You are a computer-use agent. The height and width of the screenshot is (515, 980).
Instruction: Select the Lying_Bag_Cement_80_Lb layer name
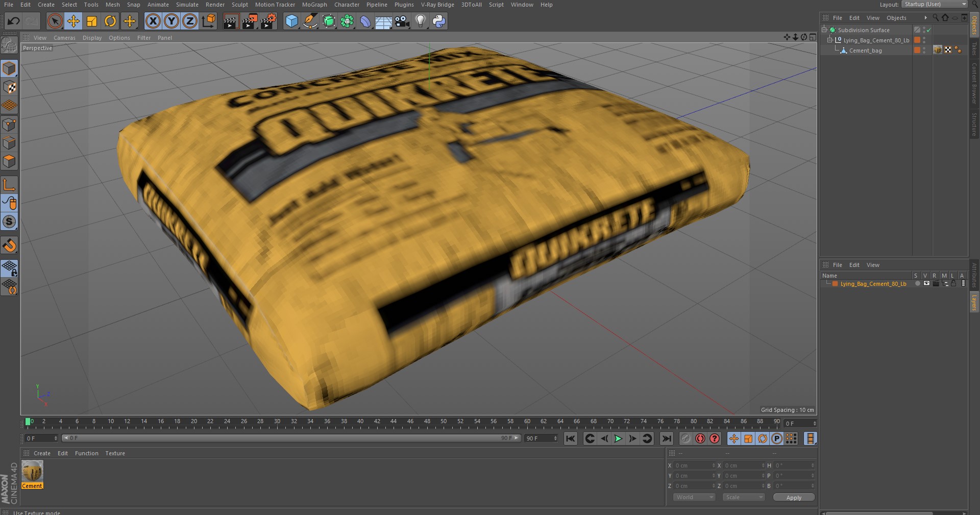(x=873, y=284)
